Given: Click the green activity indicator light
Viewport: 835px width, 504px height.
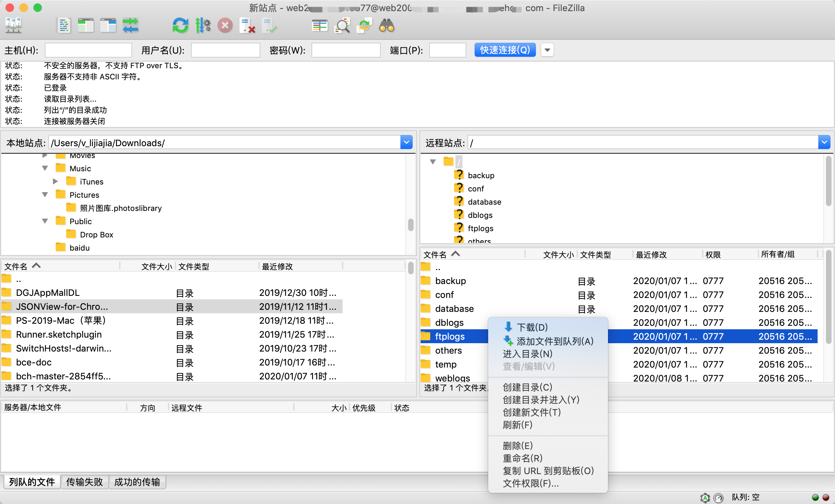Looking at the screenshot, I should pos(815,497).
